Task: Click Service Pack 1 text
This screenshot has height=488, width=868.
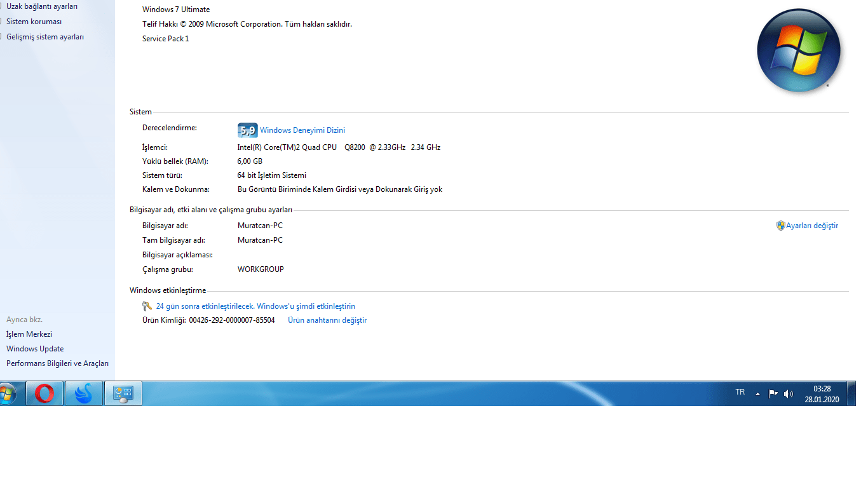Action: 166,39
